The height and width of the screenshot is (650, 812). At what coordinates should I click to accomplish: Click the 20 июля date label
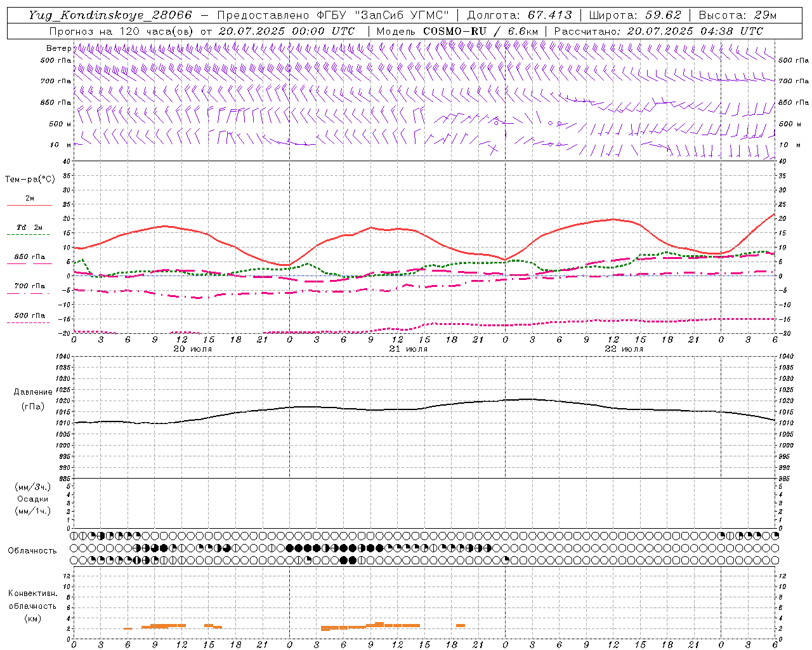(193, 349)
